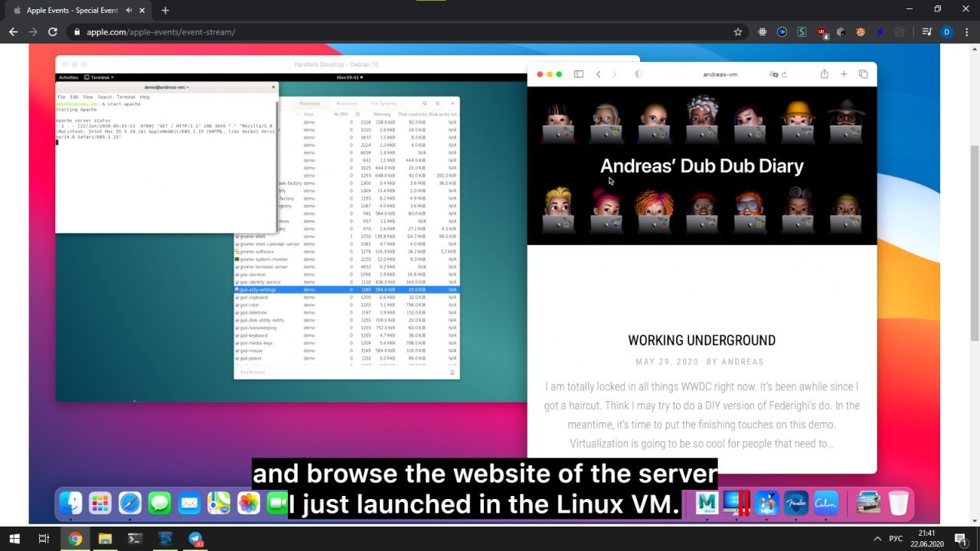Open File Explorer from the Windows taskbar

pyautogui.click(x=105, y=539)
